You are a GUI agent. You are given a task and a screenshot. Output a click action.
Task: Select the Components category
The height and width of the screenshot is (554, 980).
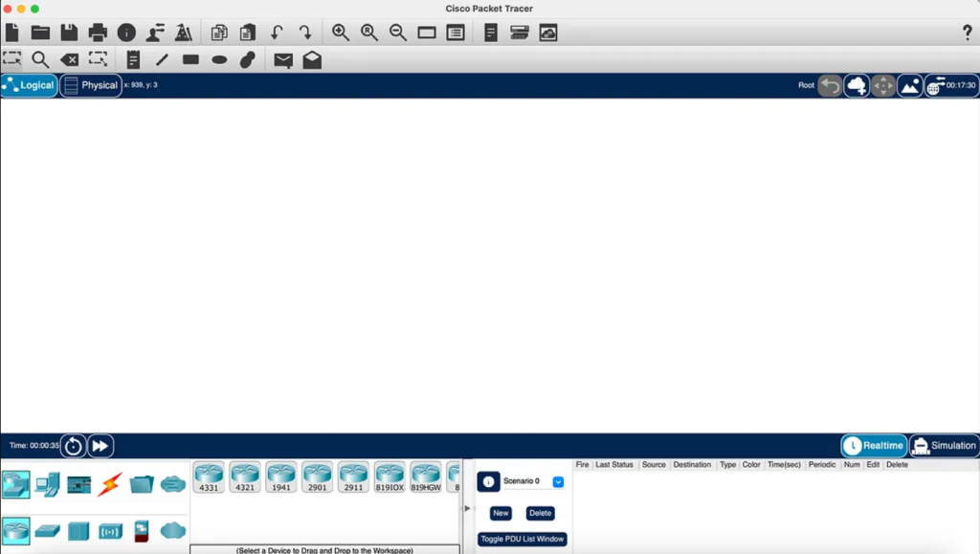pyautogui.click(x=78, y=485)
